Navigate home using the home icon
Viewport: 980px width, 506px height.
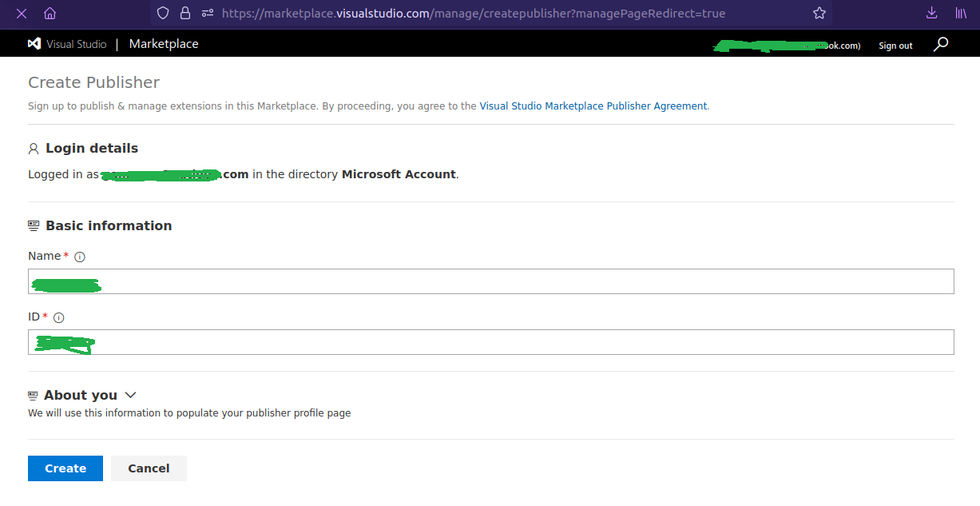pyautogui.click(x=50, y=14)
